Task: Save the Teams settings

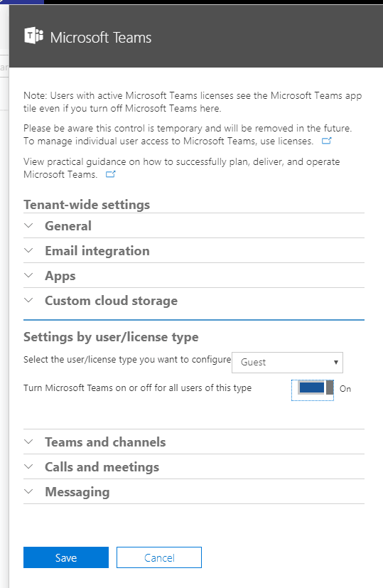Action: tap(66, 557)
